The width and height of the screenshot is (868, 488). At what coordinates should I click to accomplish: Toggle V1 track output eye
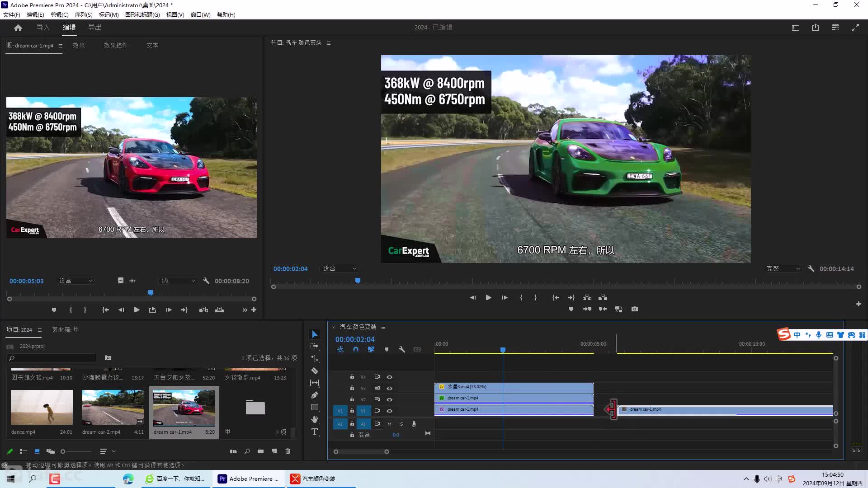click(389, 411)
